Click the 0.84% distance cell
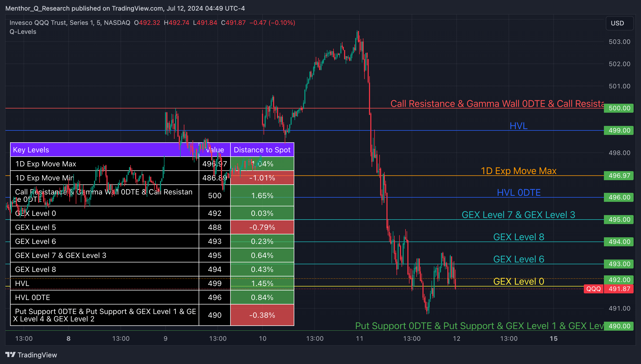Image resolution: width=641 pixels, height=364 pixels. coord(262,298)
